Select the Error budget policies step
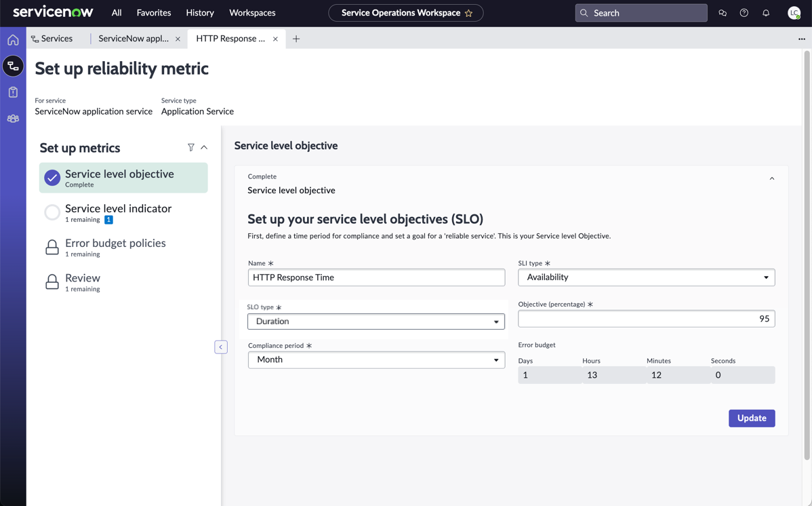812x506 pixels. 123,248
